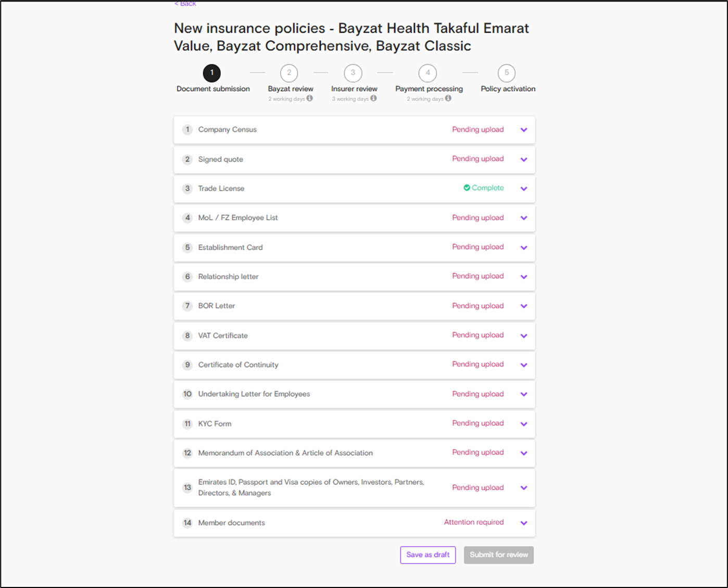Screen dimensions: 728x588
Task: Click Pending upload status for VAT Certificate
Action: (478, 335)
